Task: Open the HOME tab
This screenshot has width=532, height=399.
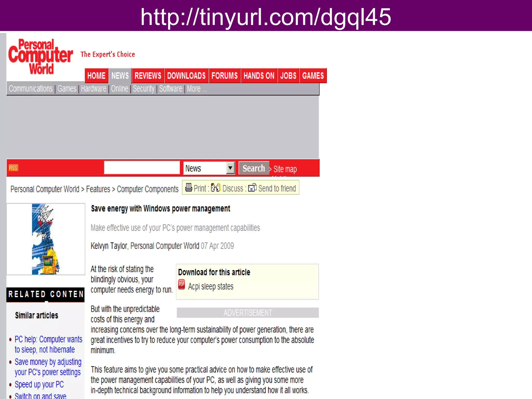Action: 96,76
